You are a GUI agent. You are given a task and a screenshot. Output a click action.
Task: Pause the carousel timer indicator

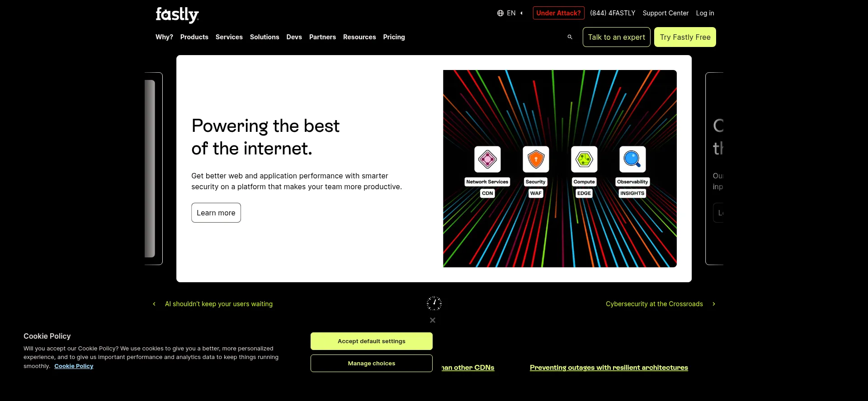[434, 303]
